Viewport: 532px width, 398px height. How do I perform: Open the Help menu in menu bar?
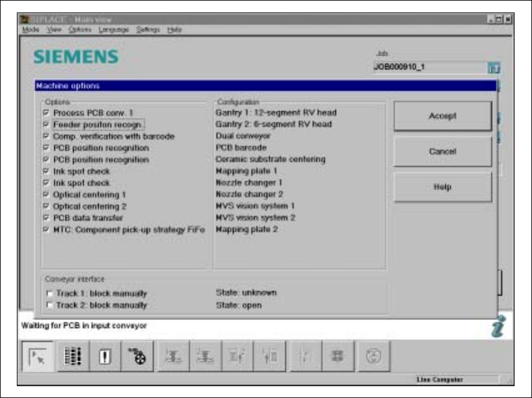tap(175, 29)
